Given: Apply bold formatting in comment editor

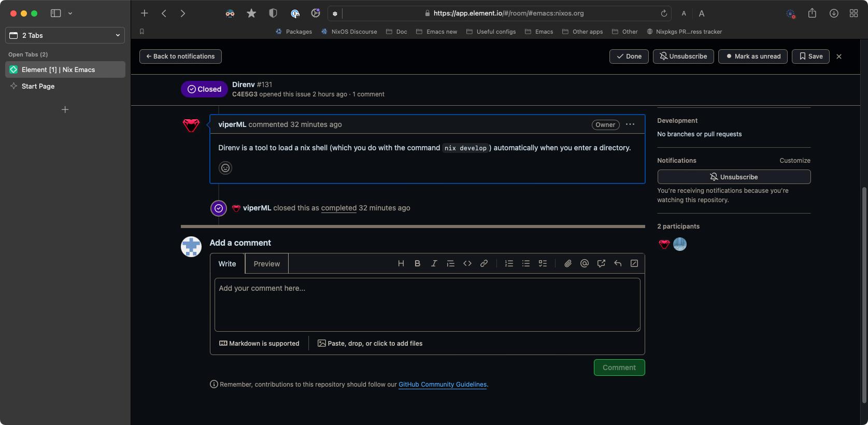Looking at the screenshot, I should [x=417, y=263].
